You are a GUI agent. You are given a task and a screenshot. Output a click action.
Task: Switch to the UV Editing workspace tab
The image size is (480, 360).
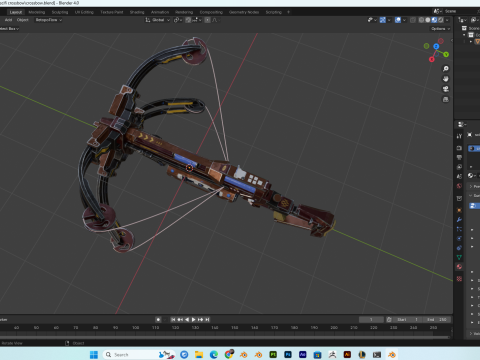click(84, 12)
